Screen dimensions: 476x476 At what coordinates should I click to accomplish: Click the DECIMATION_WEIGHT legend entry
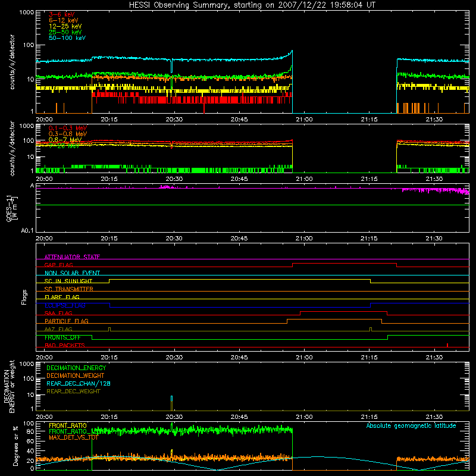point(76,375)
